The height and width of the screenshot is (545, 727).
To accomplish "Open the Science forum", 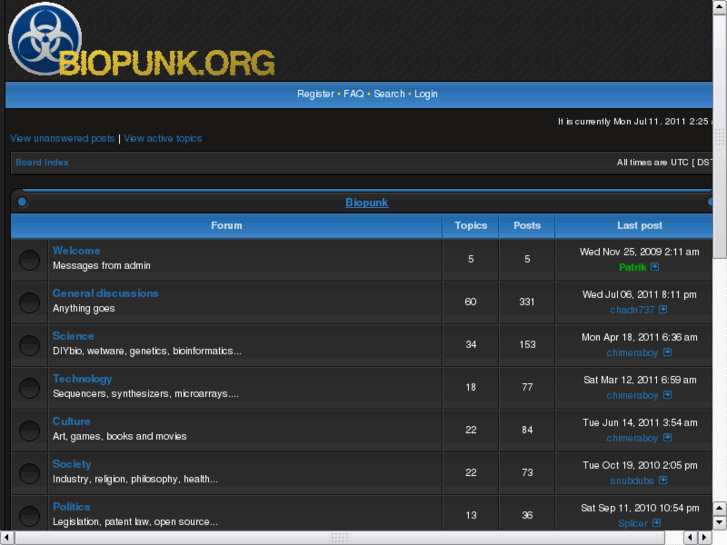I will tap(73, 336).
